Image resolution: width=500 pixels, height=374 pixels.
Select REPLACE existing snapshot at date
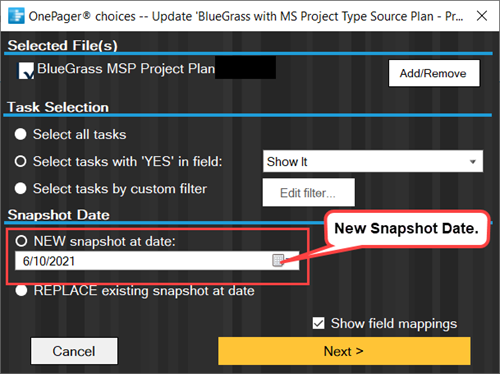[x=21, y=290]
